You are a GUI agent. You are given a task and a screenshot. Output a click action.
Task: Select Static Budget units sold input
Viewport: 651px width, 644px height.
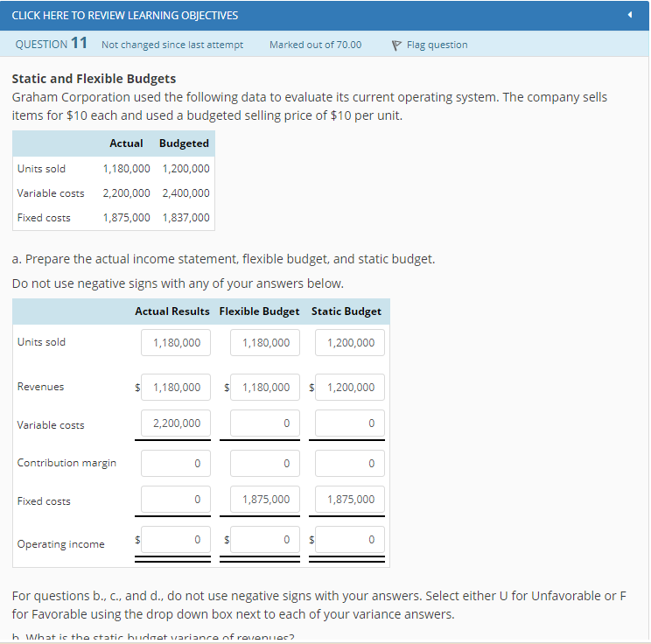coord(350,342)
